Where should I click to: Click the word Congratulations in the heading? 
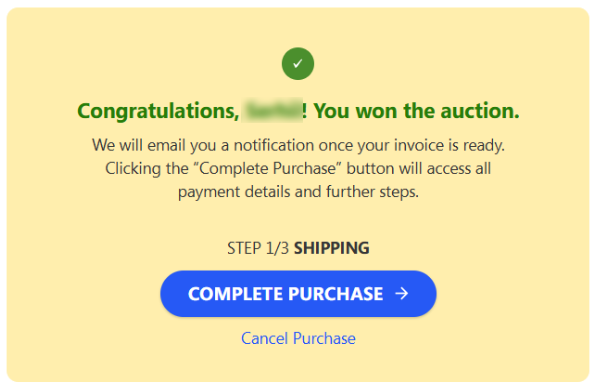pyautogui.click(x=158, y=111)
